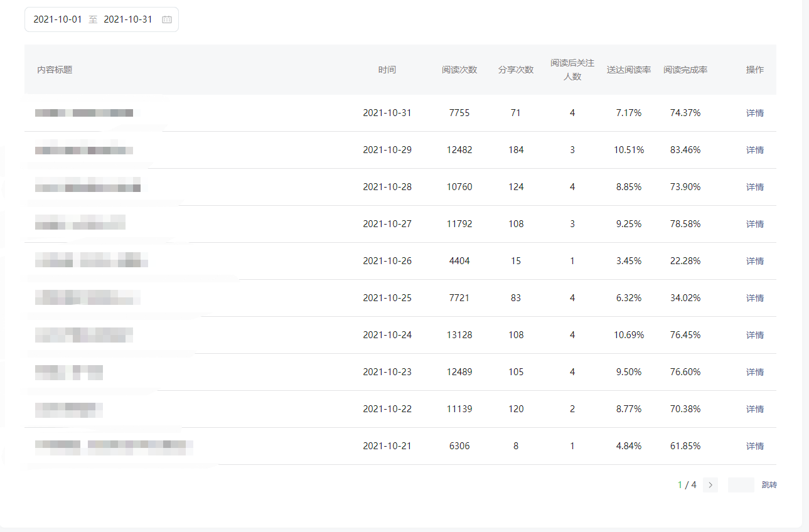809x532 pixels.
Task: View 详情 for the 2021-10-26 row
Action: (x=754, y=261)
